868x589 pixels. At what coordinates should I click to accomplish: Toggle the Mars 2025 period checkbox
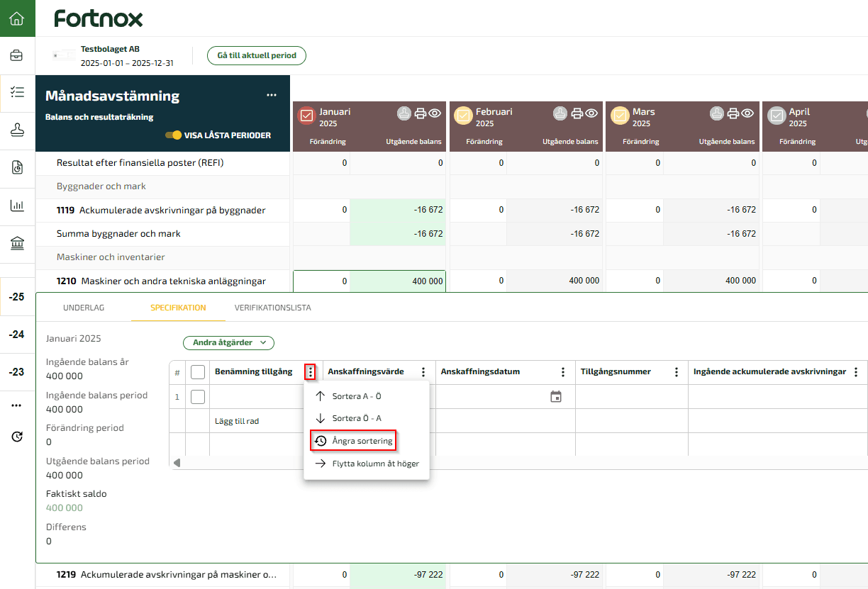click(x=620, y=116)
